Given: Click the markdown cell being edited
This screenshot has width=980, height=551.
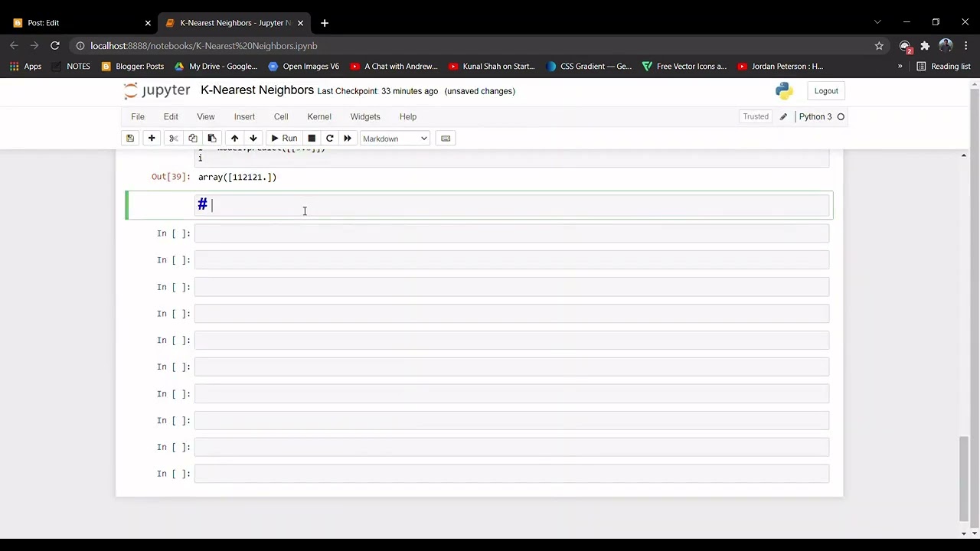Looking at the screenshot, I should 512,205.
